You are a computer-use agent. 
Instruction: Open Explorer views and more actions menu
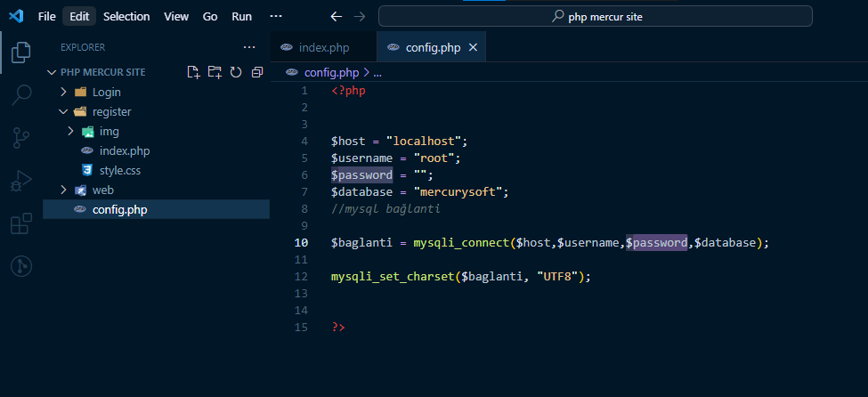pyautogui.click(x=249, y=47)
